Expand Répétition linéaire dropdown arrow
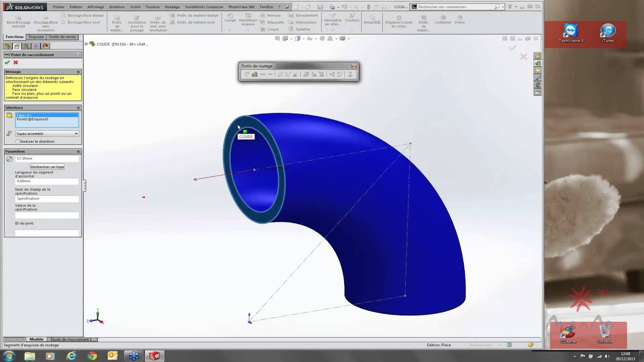Screen dimensions: 644x362 click(248, 30)
